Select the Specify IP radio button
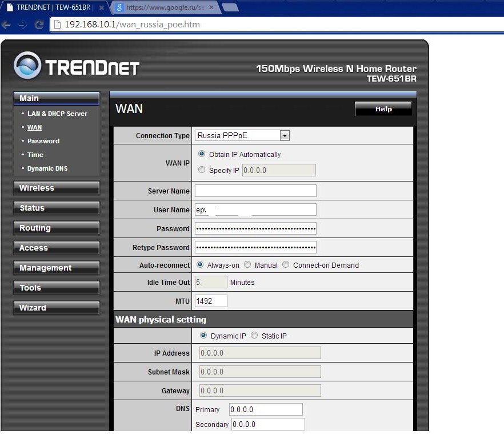This screenshot has height=435, width=504. point(202,170)
